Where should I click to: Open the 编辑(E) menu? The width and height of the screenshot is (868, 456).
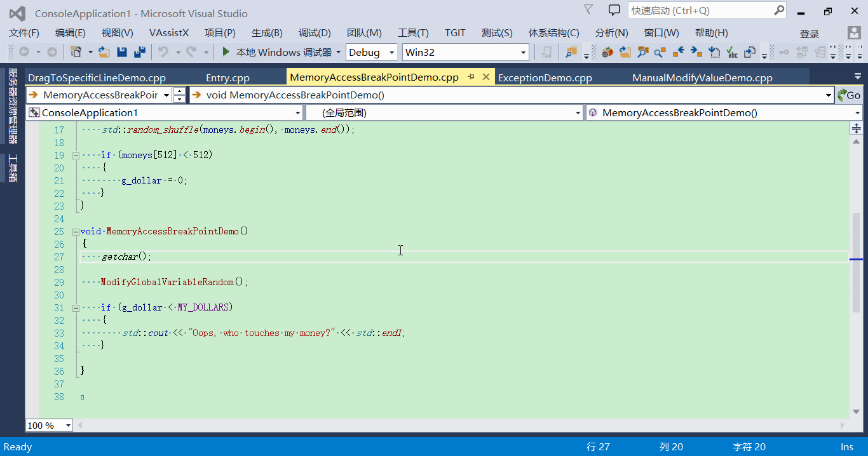click(x=71, y=33)
